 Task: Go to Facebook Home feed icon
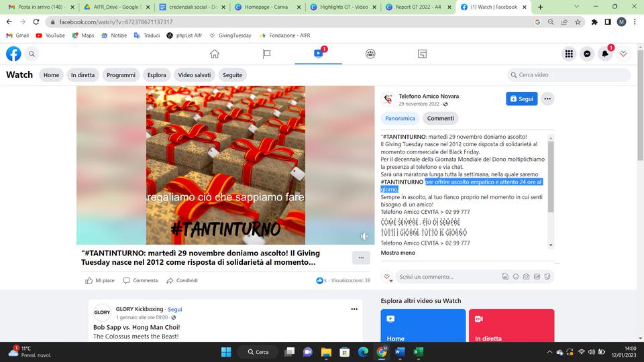[x=215, y=54]
